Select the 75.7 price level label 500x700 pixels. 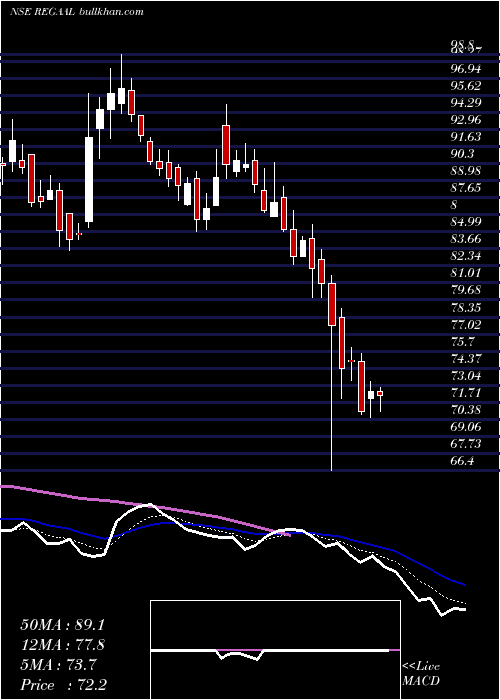[x=462, y=342]
